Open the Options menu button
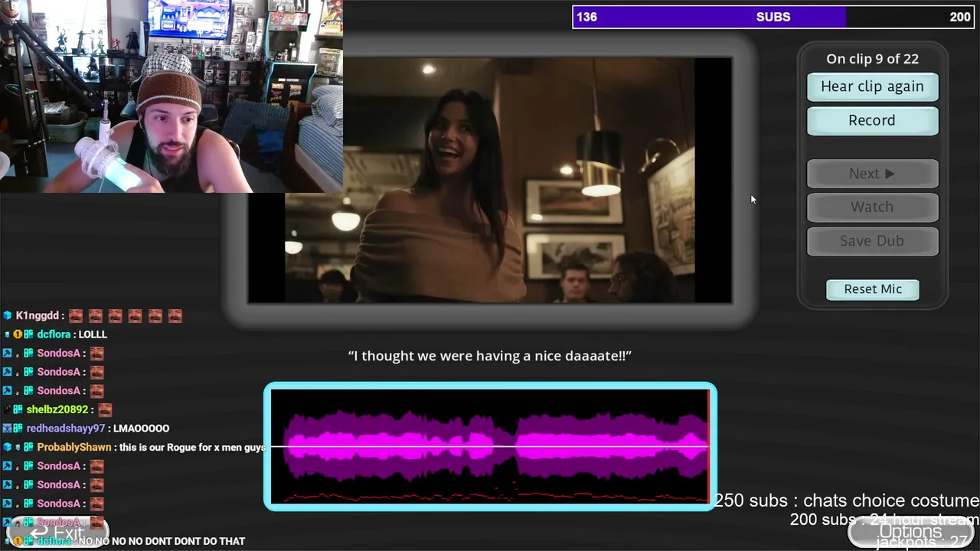The height and width of the screenshot is (551, 980). pyautogui.click(x=910, y=532)
